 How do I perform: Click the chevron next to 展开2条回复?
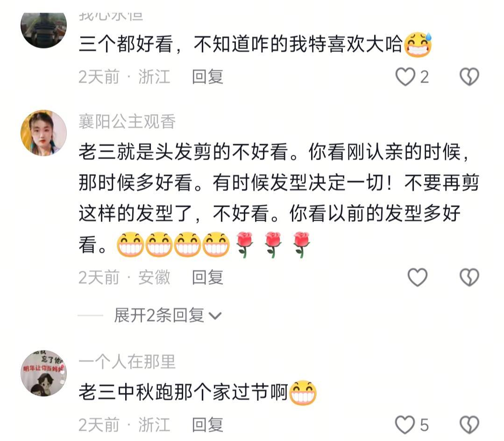[215, 316]
